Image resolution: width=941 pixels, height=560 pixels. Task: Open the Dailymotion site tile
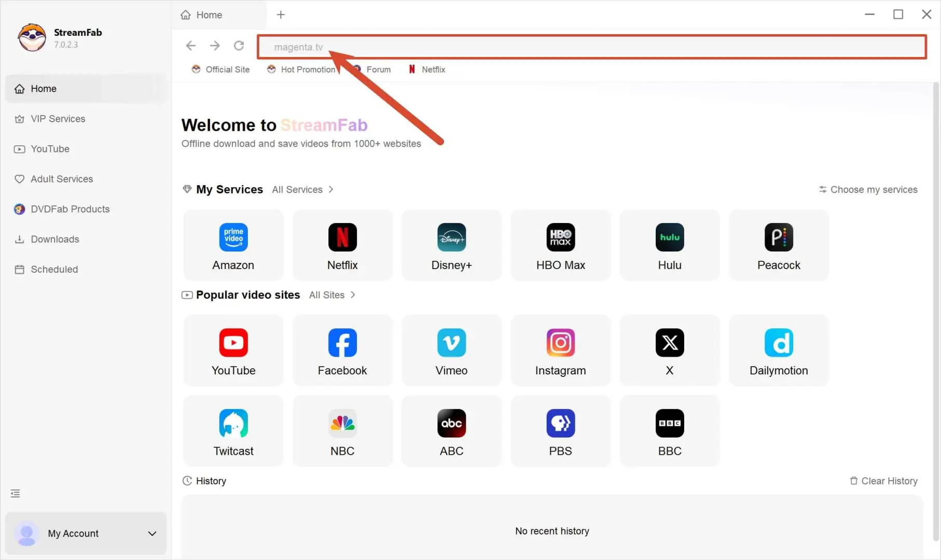click(x=779, y=351)
